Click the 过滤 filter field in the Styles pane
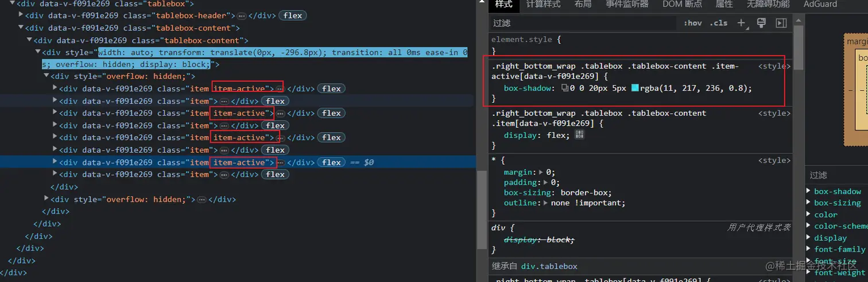 click(583, 23)
